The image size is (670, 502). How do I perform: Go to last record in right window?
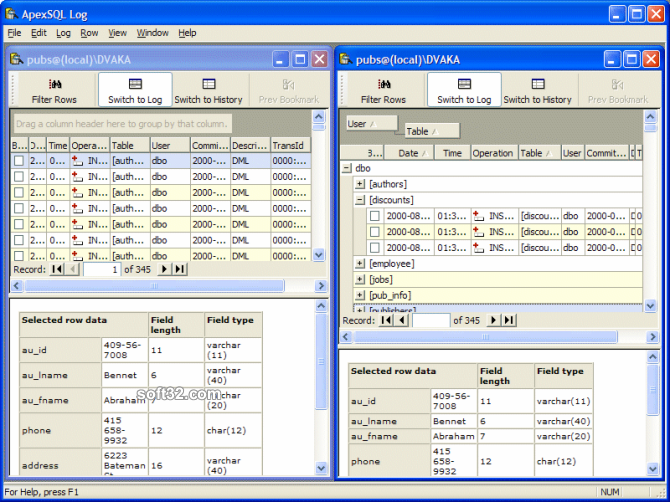pyautogui.click(x=509, y=320)
